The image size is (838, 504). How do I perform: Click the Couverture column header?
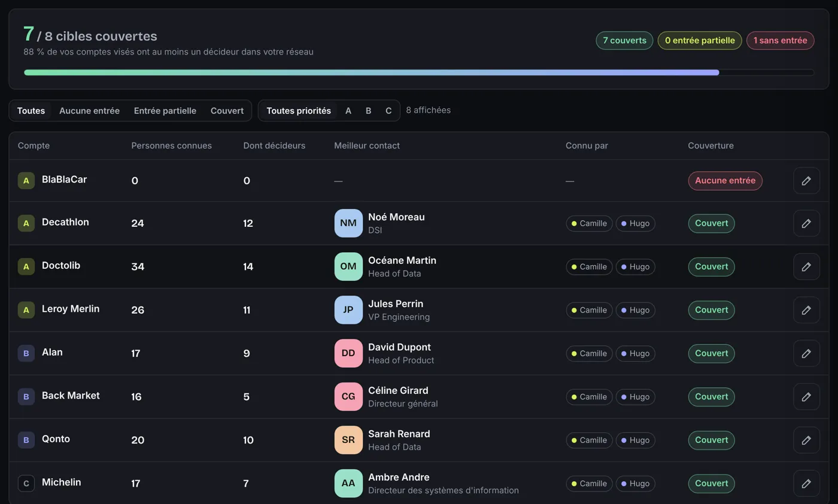(x=711, y=145)
